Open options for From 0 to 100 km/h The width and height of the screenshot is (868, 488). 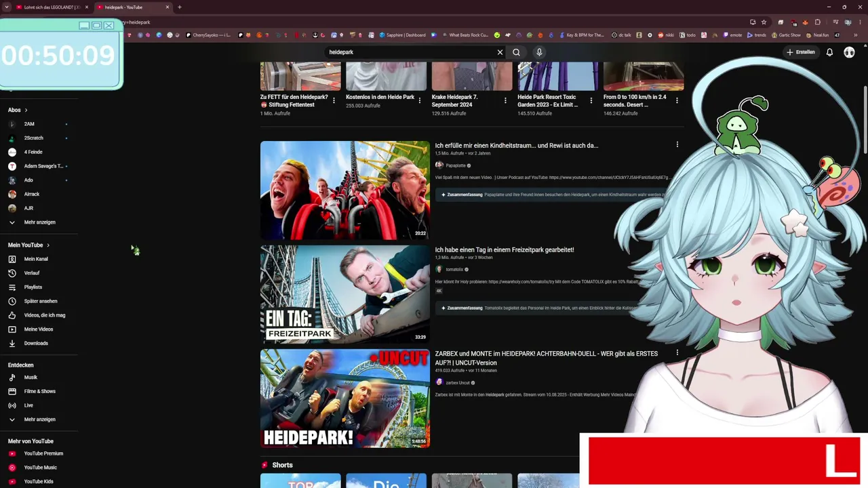[x=677, y=101]
